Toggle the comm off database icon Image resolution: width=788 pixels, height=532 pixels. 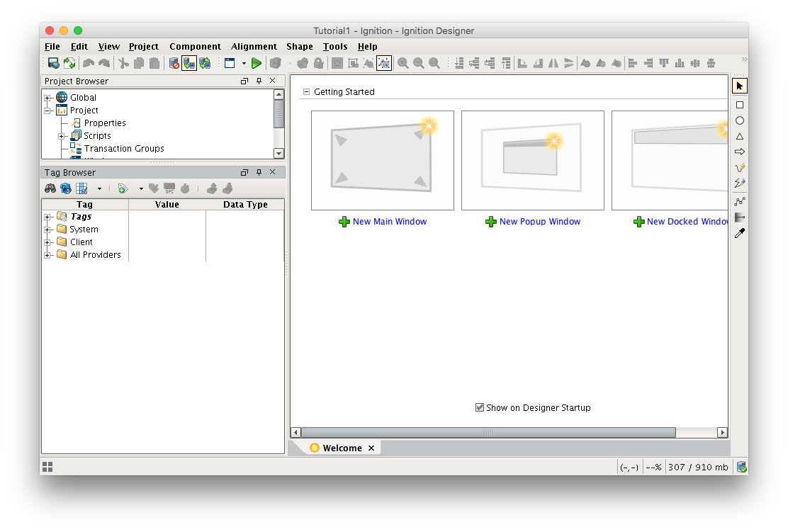tap(174, 63)
